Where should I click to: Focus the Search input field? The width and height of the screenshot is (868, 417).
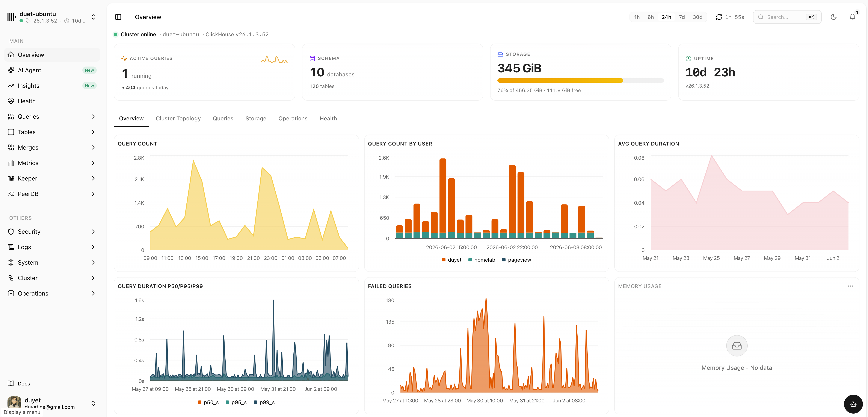pos(787,17)
